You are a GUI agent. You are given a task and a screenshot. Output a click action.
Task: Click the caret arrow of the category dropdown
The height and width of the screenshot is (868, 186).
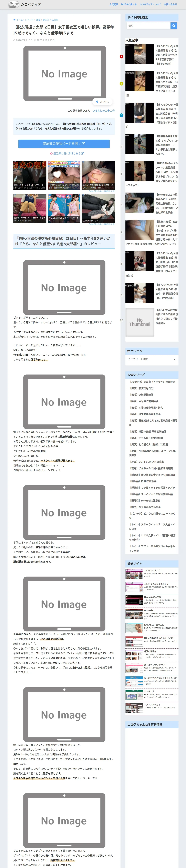(x=175, y=359)
